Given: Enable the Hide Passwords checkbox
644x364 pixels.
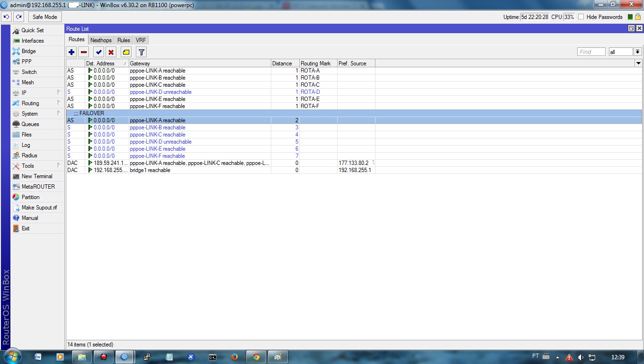Looking at the screenshot, I should [581, 17].
